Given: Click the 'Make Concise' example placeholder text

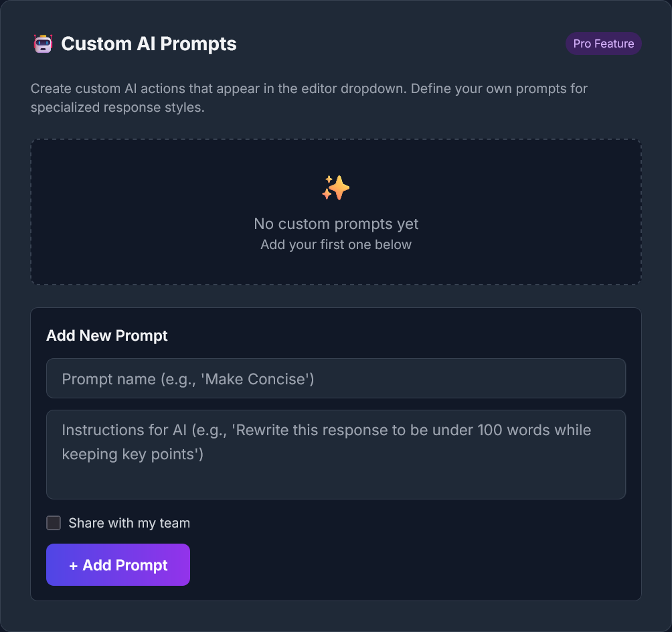Looking at the screenshot, I should click(x=258, y=379).
